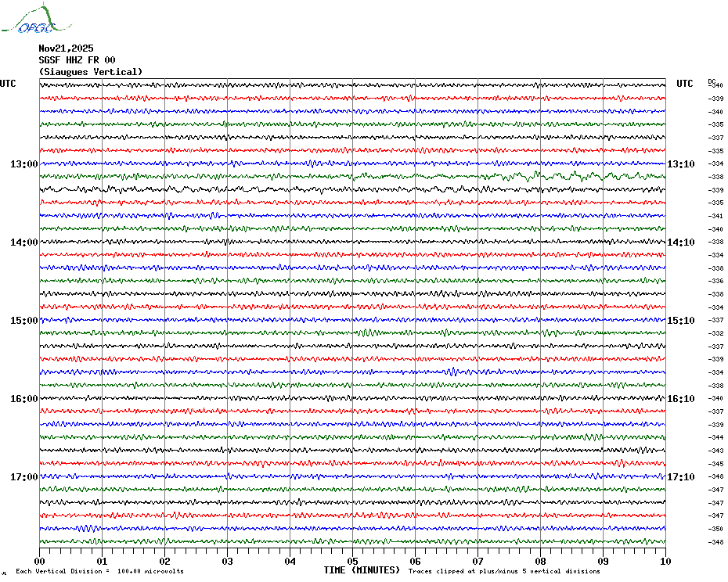Image resolution: width=728 pixels, height=582 pixels.
Task: Click minute tick label '10'
Action: pyautogui.click(x=666, y=561)
